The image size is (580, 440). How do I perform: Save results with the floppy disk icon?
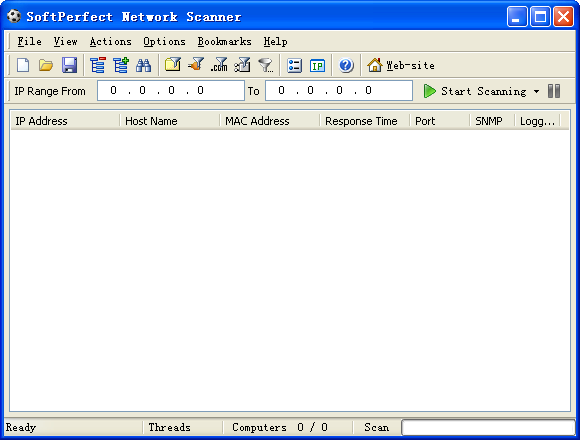pos(69,65)
